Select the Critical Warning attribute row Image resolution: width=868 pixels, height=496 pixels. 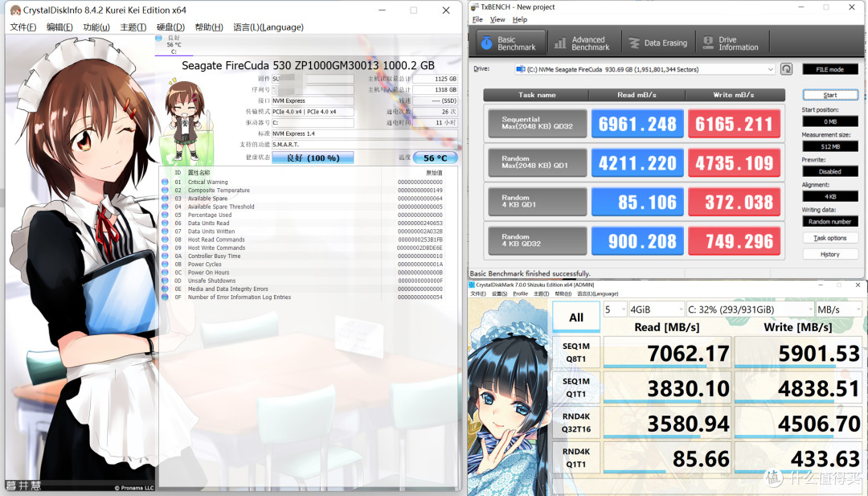303,182
